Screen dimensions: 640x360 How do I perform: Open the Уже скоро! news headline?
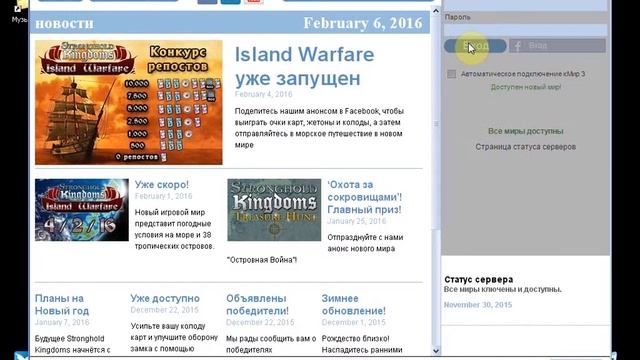[x=162, y=184]
